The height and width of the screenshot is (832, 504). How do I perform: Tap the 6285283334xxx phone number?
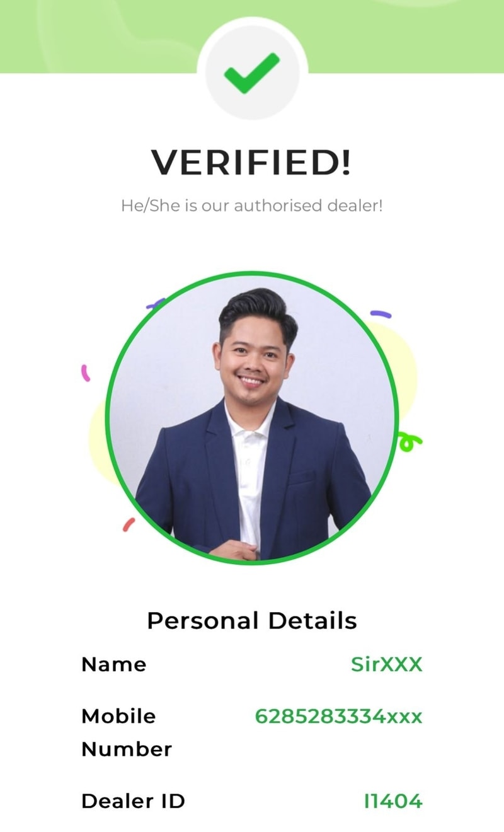[x=338, y=717]
